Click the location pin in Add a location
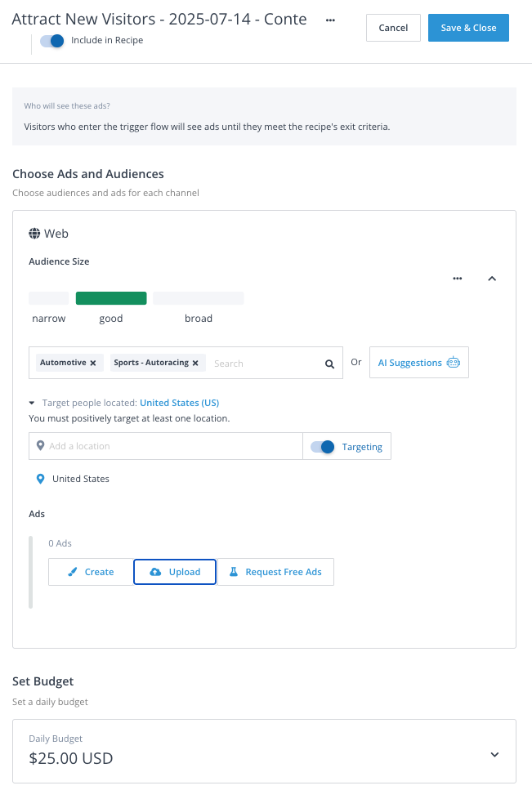This screenshot has width=532, height=799. click(40, 445)
